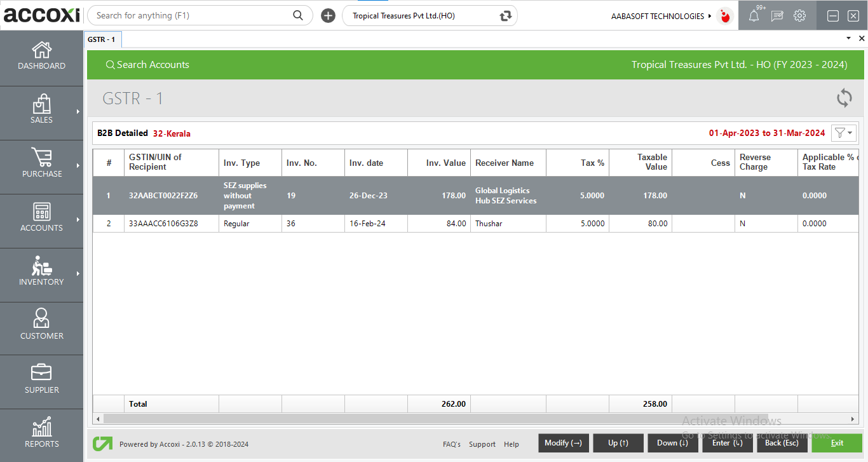Open the messages chat icon
The width and height of the screenshot is (868, 462).
coord(776,17)
